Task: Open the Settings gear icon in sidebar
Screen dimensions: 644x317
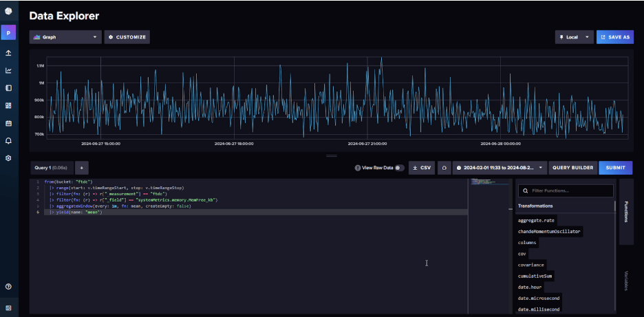Action: point(8,157)
